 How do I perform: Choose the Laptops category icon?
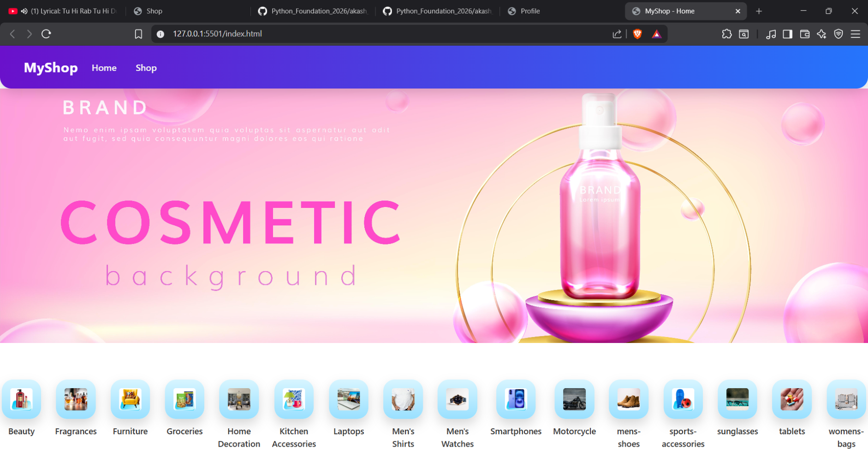coord(349,399)
